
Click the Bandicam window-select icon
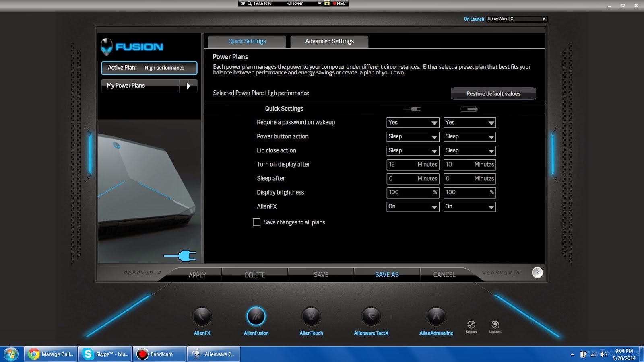243,4
